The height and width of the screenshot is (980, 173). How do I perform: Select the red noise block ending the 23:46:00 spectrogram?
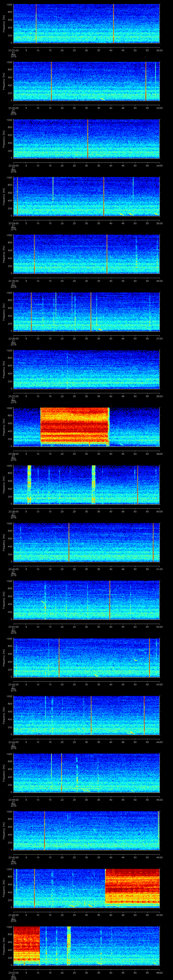point(132,887)
